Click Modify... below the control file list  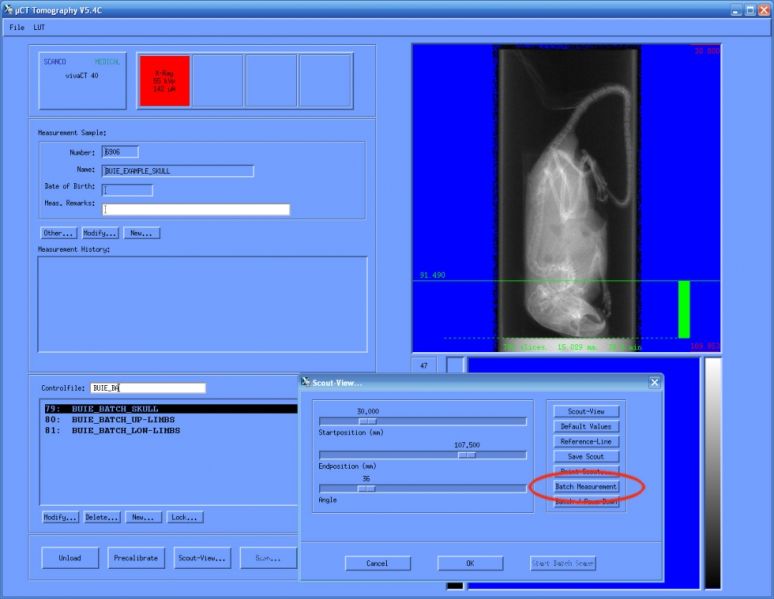tap(60, 517)
